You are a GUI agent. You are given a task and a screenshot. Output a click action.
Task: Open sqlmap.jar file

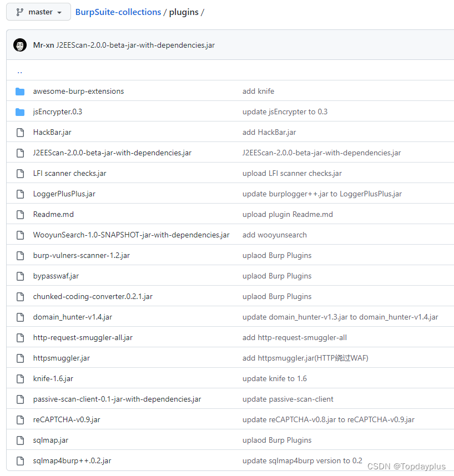click(51, 440)
